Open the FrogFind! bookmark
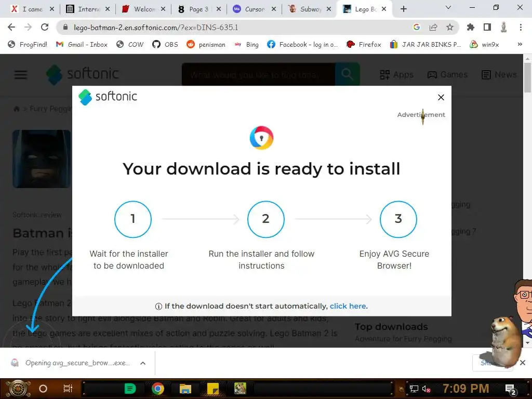 tap(28, 45)
